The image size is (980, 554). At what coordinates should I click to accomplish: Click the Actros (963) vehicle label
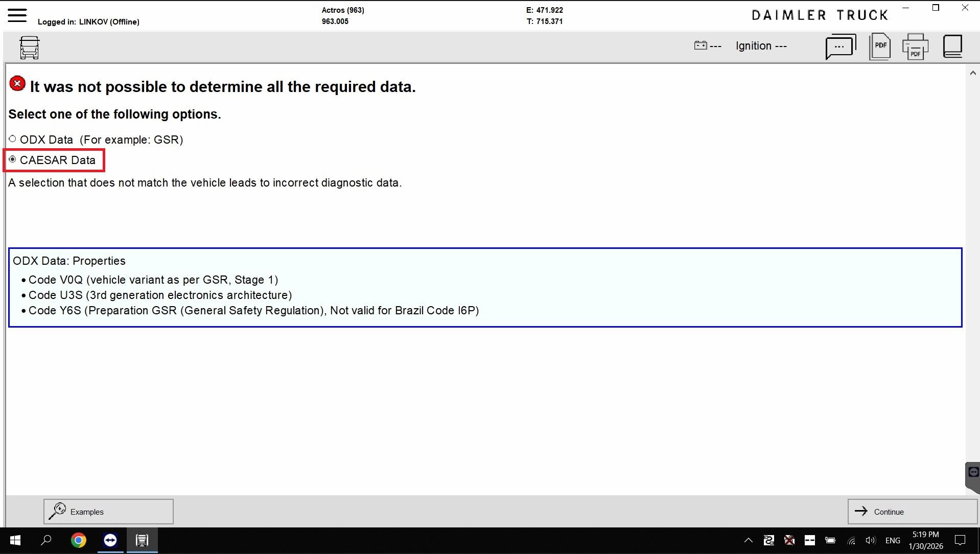[343, 10]
